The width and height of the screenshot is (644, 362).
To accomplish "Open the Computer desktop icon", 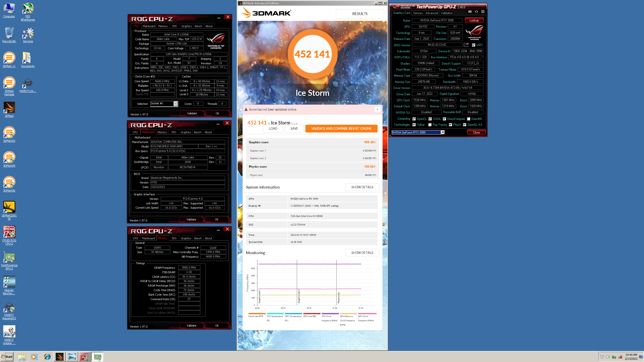I will click(9, 11).
